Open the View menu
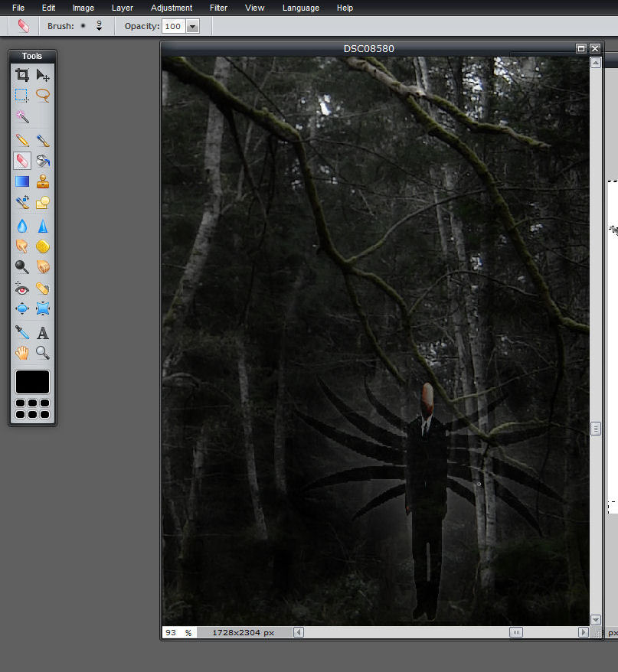Image resolution: width=618 pixels, height=672 pixels. coord(254,8)
